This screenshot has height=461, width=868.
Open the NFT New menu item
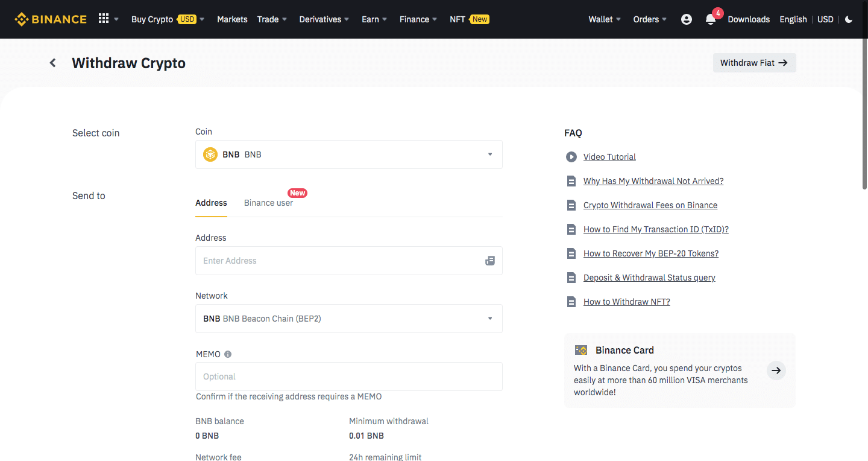pyautogui.click(x=469, y=19)
